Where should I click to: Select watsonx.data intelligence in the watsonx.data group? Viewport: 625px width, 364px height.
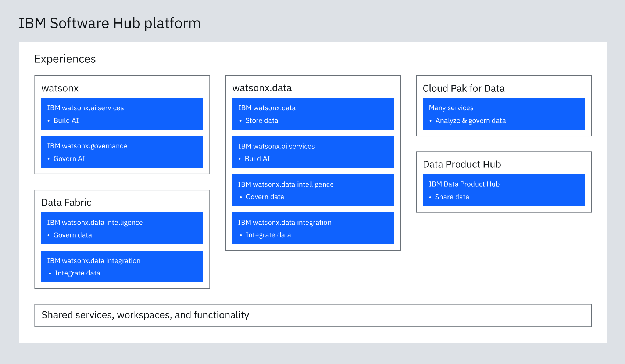tap(312, 190)
